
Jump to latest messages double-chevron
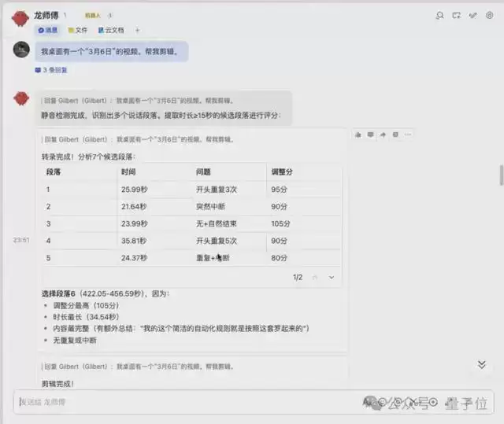click(x=482, y=364)
